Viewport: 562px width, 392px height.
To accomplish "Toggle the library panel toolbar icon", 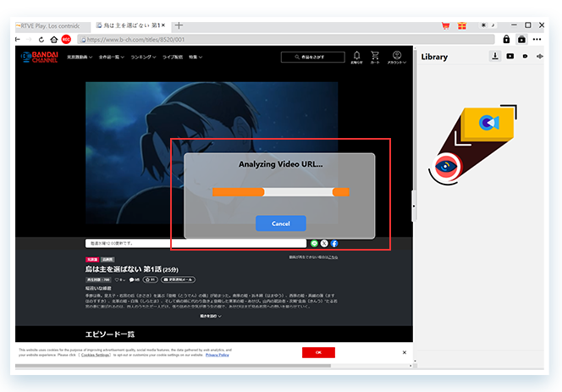I will (x=522, y=40).
